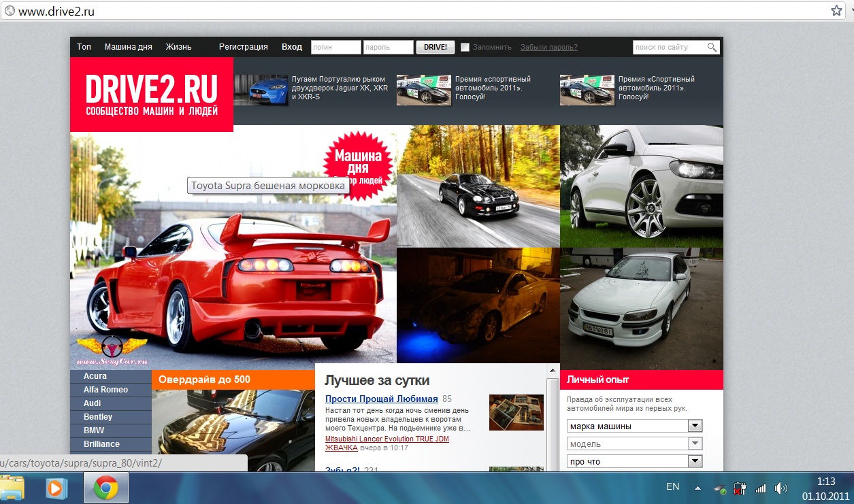Bookmark this page with the star icon
Image resolution: width=854 pixels, height=504 pixels.
coord(836,11)
